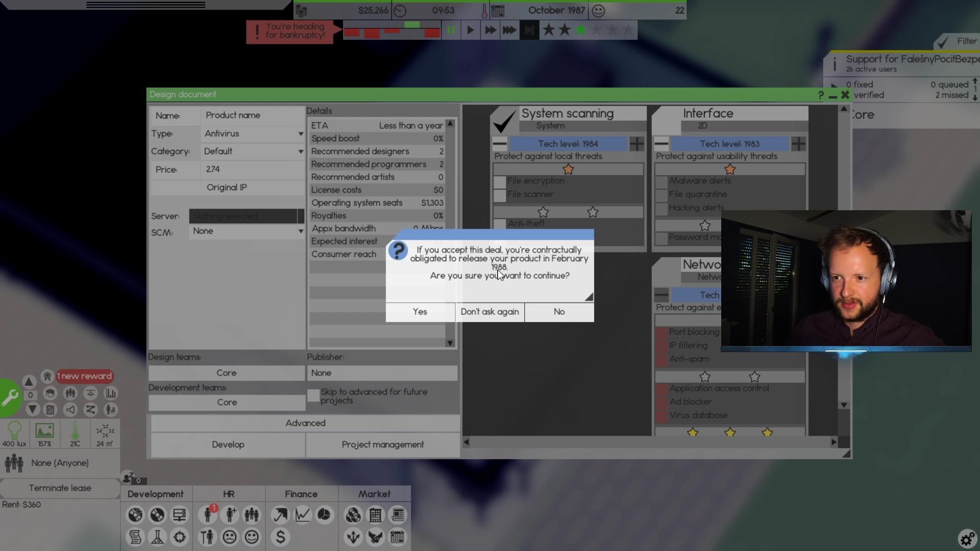The height and width of the screenshot is (551, 980).
Task: Toggle the Ad blocker feature checkbox
Action: (661, 403)
